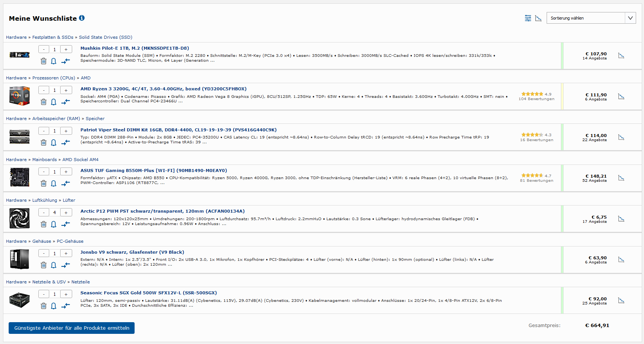Image resolution: width=644 pixels, height=344 pixels.
Task: Increase quantity of AMD Ryzen 3 3200G
Action: (66, 90)
